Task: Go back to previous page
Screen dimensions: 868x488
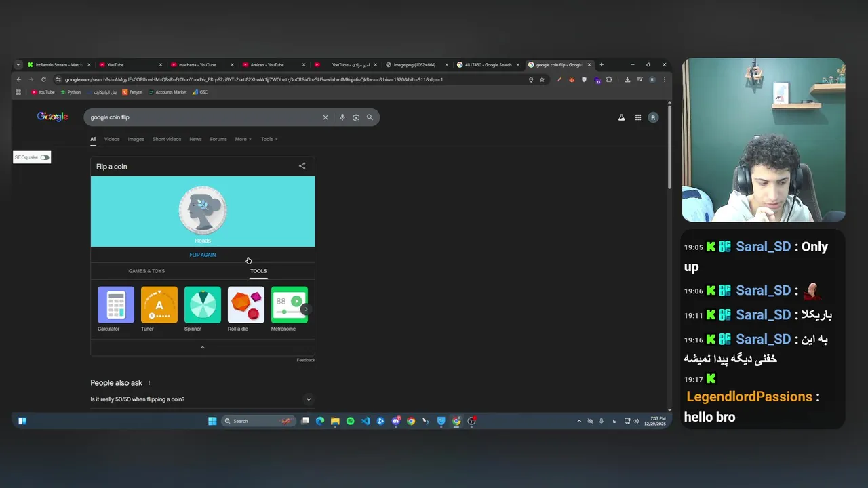Action: coord(19,79)
